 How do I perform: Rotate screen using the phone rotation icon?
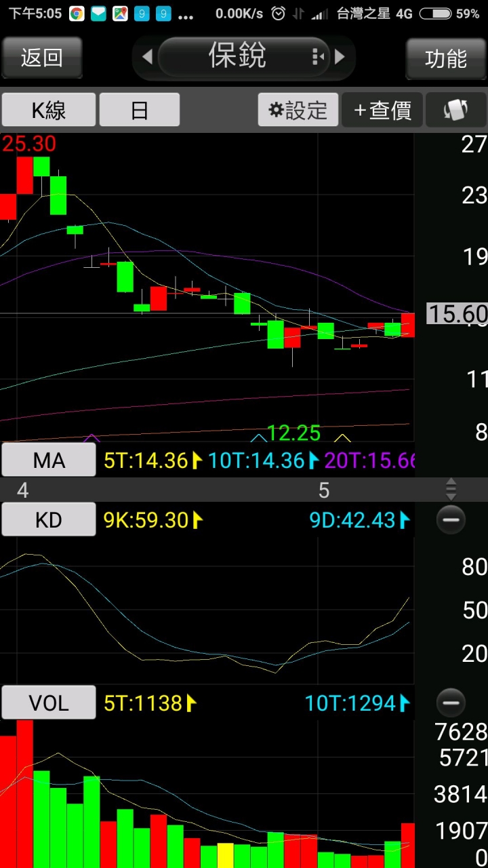(x=456, y=110)
